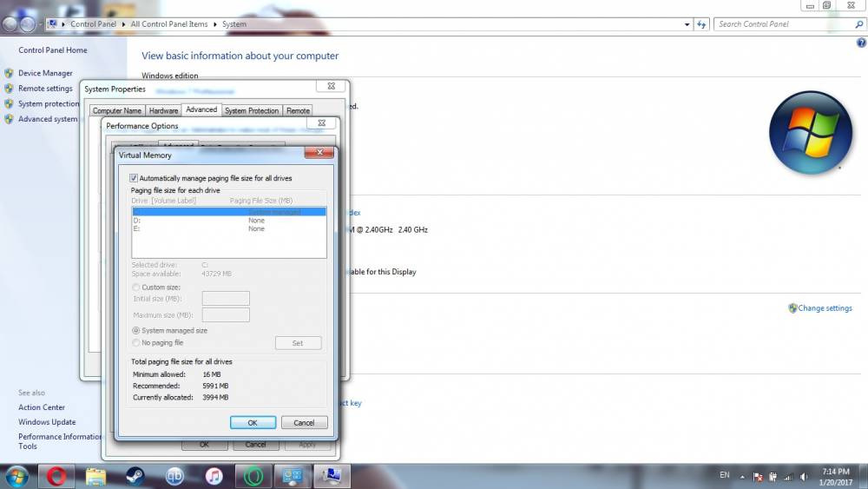This screenshot has width=868, height=489.
Task: Show hidden tray icons arrow
Action: click(742, 477)
